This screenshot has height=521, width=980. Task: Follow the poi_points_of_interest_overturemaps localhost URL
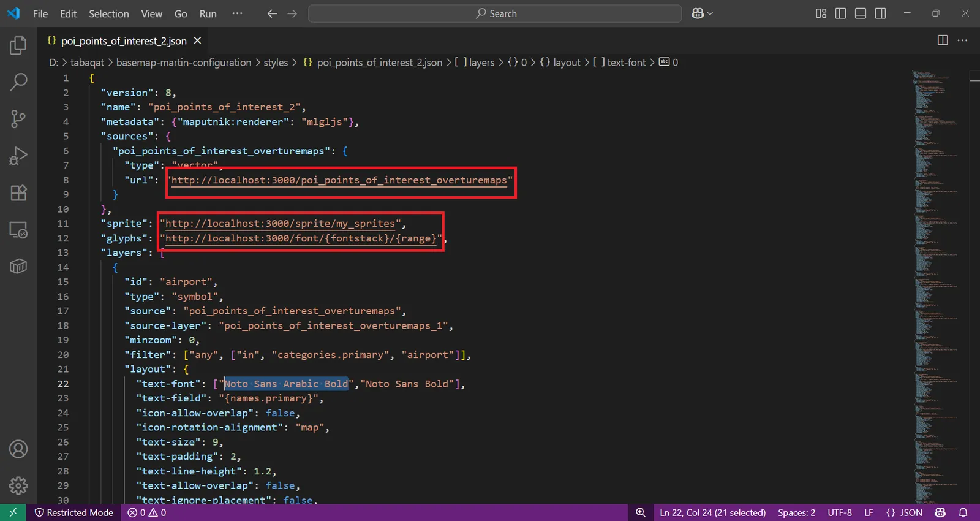(339, 180)
